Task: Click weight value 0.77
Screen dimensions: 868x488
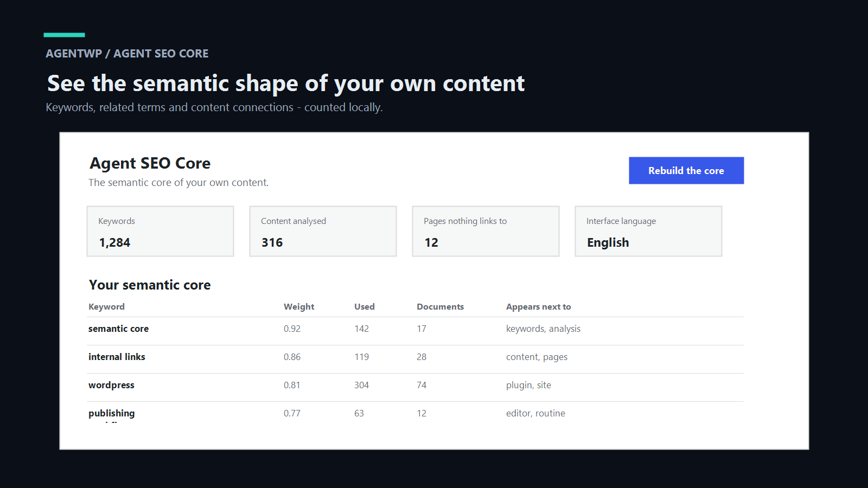Action: click(x=292, y=413)
